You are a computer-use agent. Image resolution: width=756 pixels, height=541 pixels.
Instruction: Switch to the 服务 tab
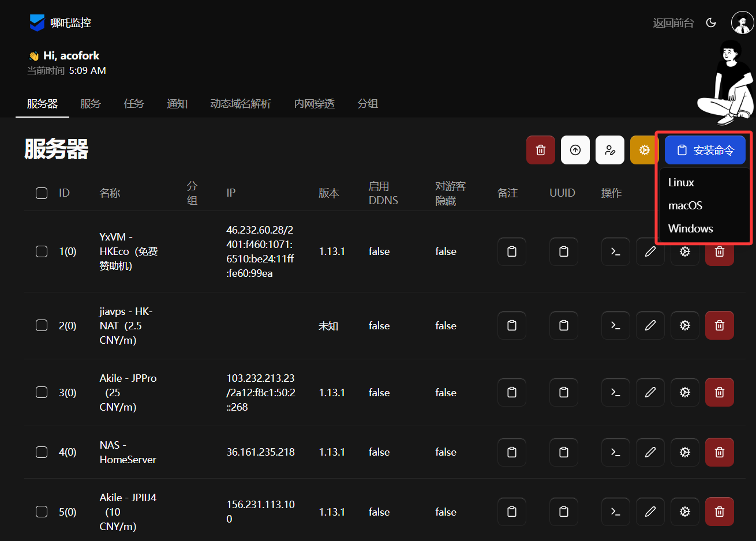pos(90,104)
